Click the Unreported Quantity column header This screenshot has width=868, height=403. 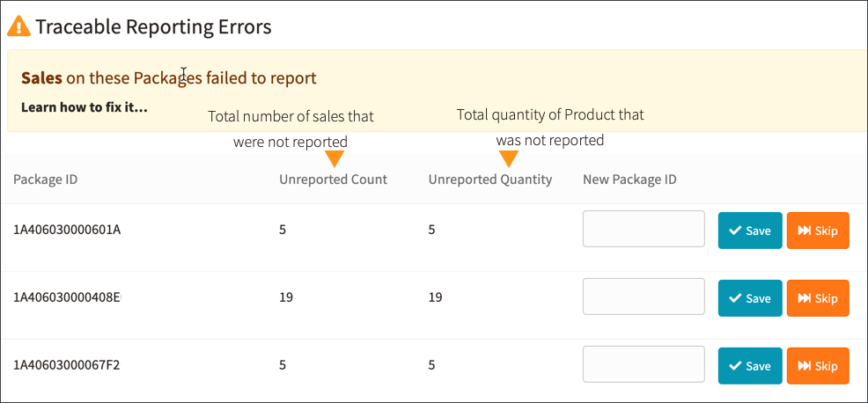pos(490,180)
